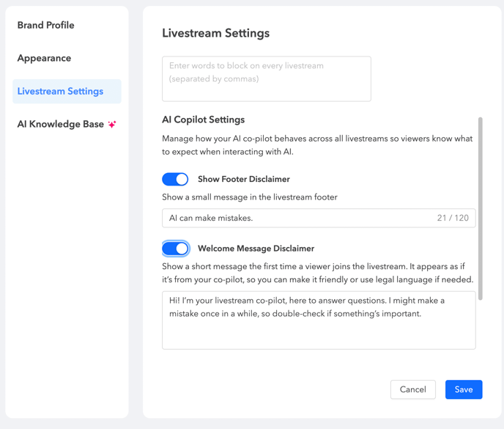Click the 'Show a small message' helper text
This screenshot has height=429, width=504.
tap(249, 197)
